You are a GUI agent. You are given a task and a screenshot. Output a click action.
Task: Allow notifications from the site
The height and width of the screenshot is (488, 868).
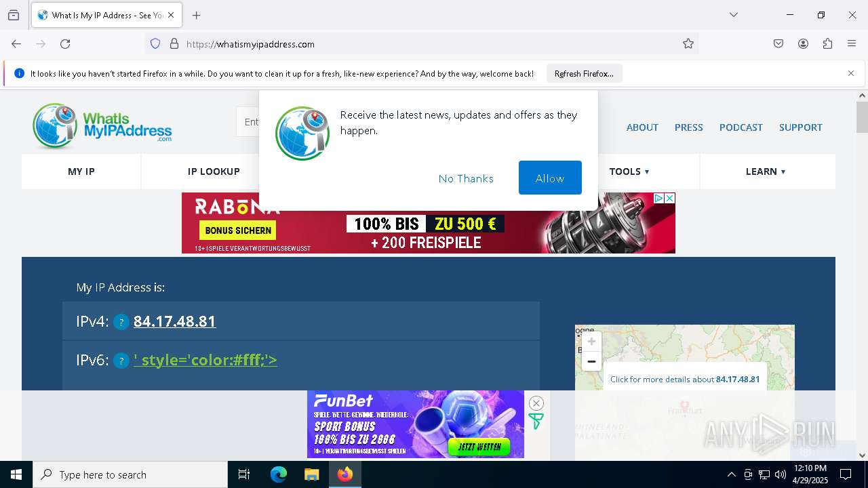[x=550, y=178]
